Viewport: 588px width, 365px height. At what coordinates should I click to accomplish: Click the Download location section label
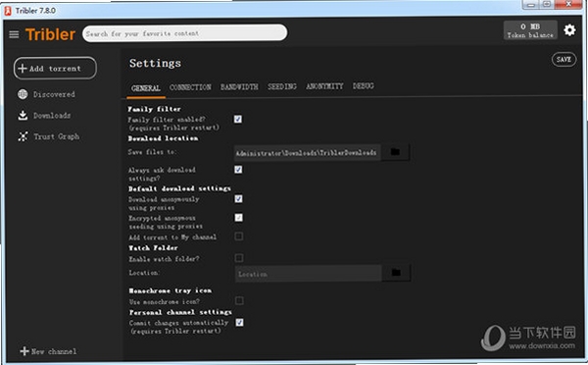[x=163, y=138]
